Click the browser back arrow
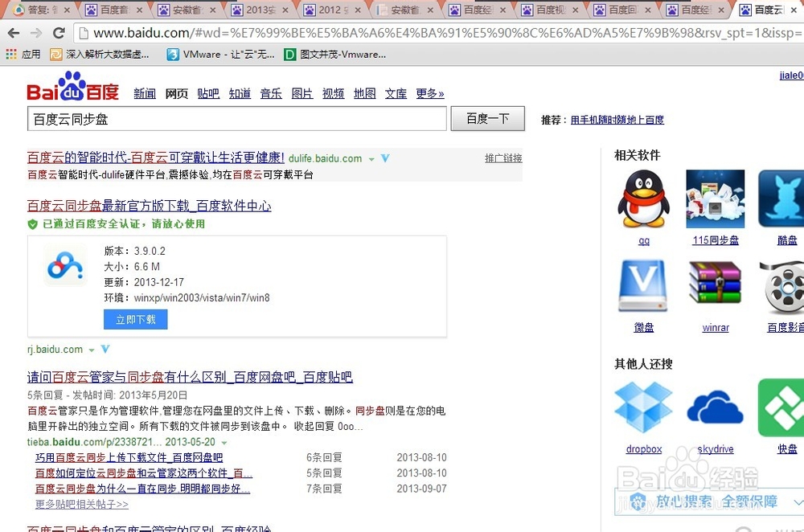Image resolution: width=804 pixels, height=532 pixels. coord(14,33)
